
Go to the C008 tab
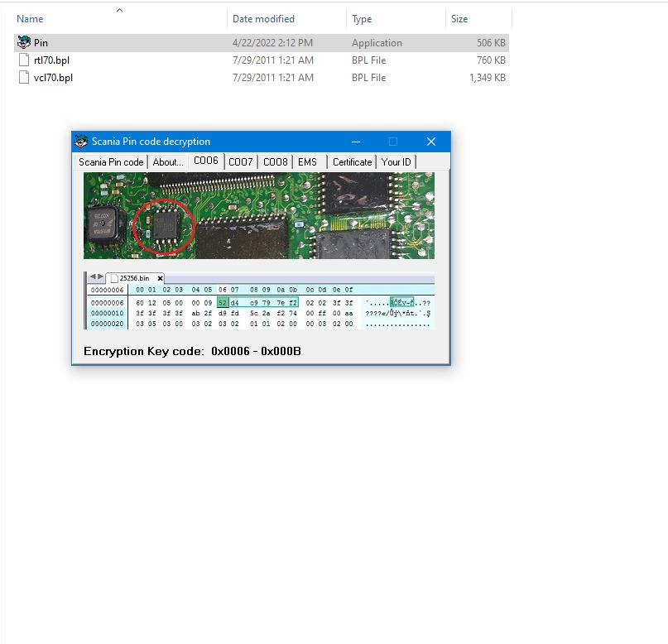tap(276, 162)
